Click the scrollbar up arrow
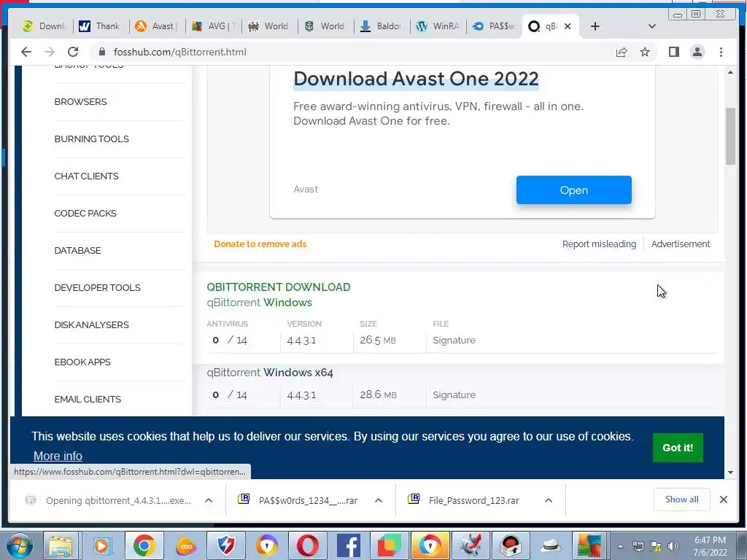The image size is (747, 560). (x=730, y=72)
